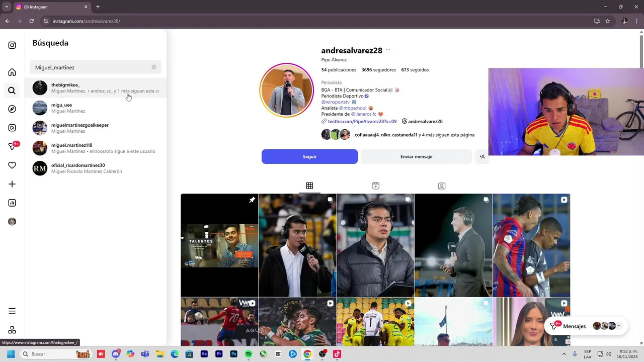Open migu_uee search result
Viewport: 644px width, 362px height.
coord(96,108)
